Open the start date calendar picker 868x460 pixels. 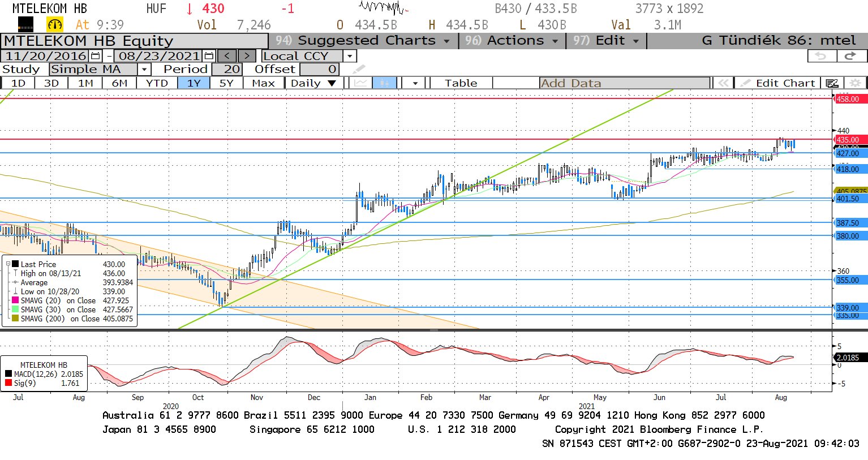click(x=96, y=56)
